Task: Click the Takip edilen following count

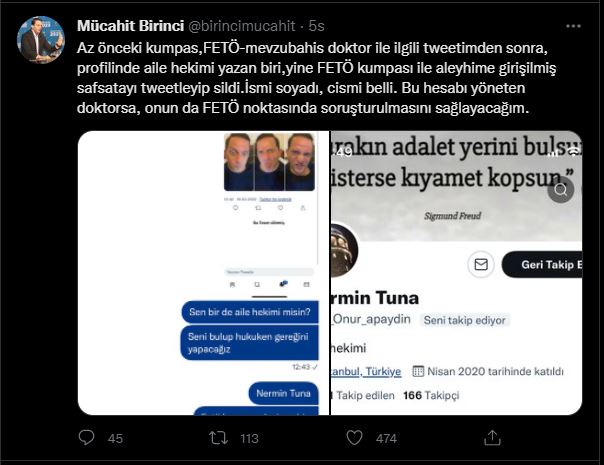Action: 363,395
